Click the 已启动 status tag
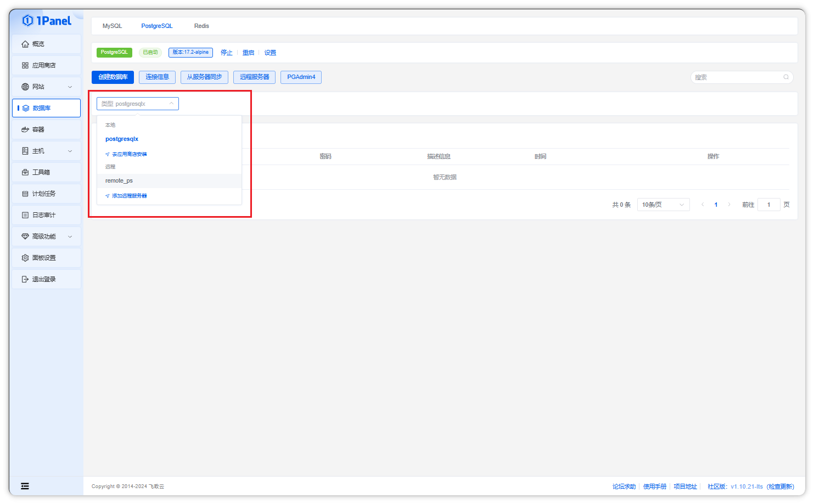The height and width of the screenshot is (504, 814). [x=150, y=53]
